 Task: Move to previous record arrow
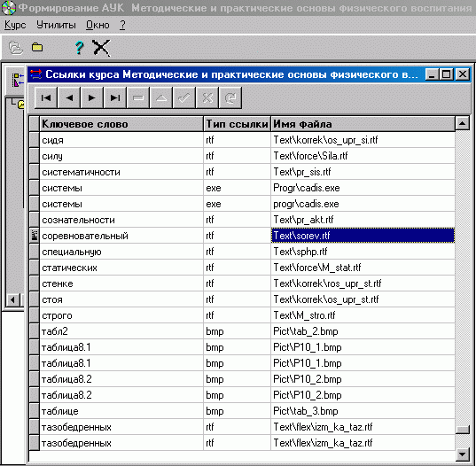(69, 97)
